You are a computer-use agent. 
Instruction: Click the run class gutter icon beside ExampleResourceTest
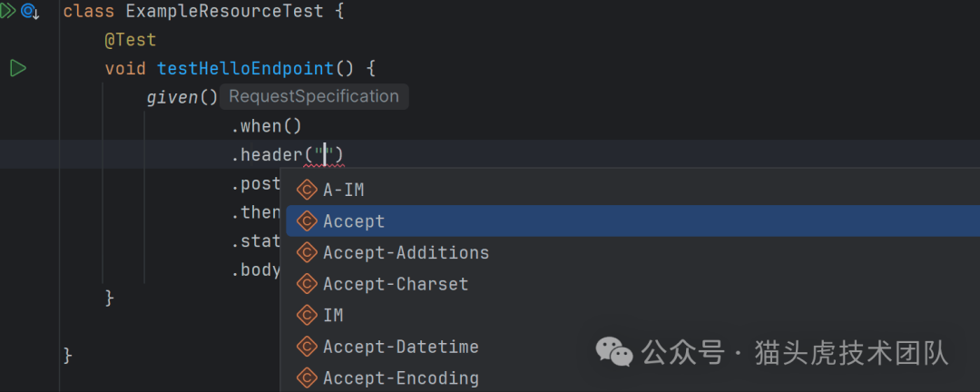tap(8, 12)
